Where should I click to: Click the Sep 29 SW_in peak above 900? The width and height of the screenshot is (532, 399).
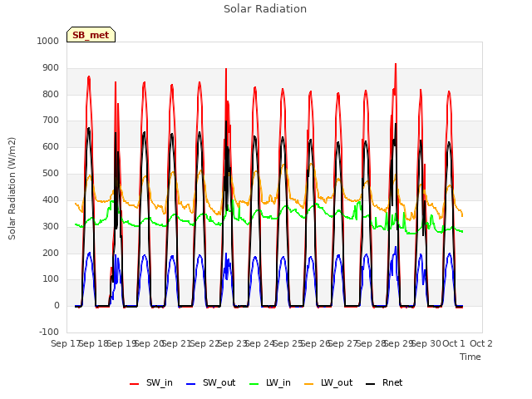point(396,66)
